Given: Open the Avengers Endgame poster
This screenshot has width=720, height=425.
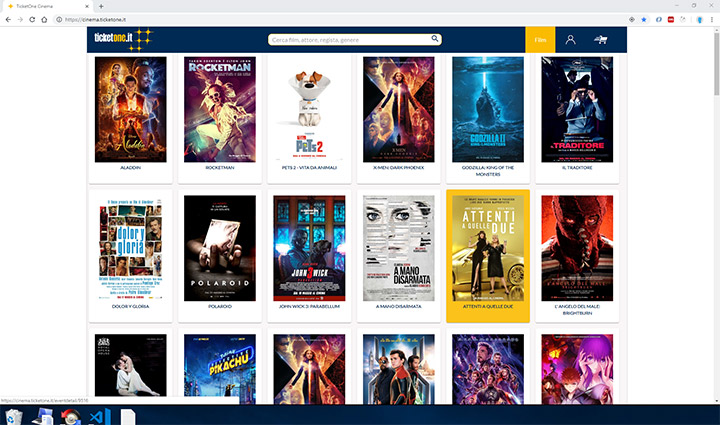Looking at the screenshot, I should (x=488, y=369).
